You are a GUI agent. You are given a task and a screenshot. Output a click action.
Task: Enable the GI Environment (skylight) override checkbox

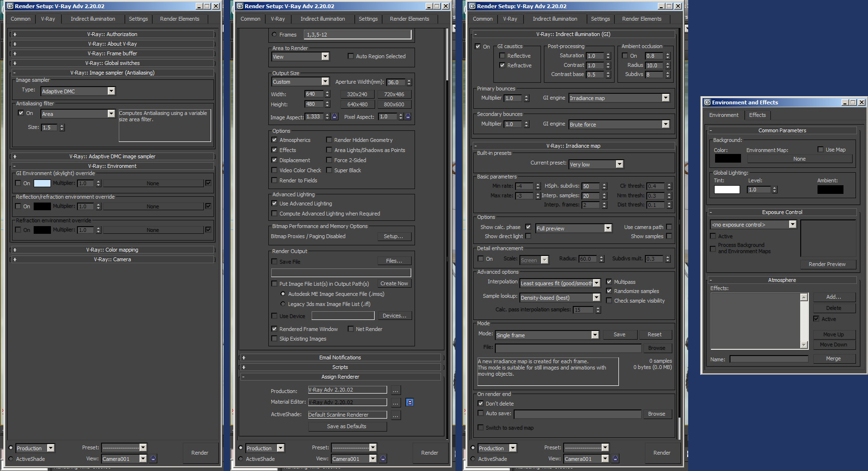tap(18, 183)
